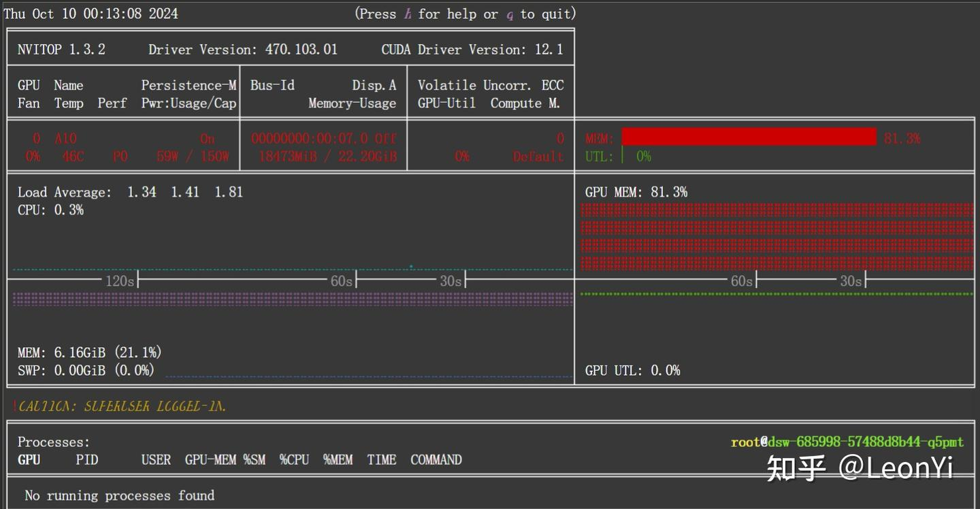Click the superuser caution warning message
This screenshot has width=980, height=509.
pyautogui.click(x=120, y=407)
